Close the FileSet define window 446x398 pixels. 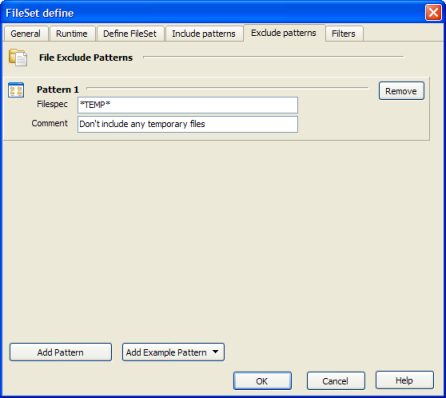pyautogui.click(x=433, y=13)
